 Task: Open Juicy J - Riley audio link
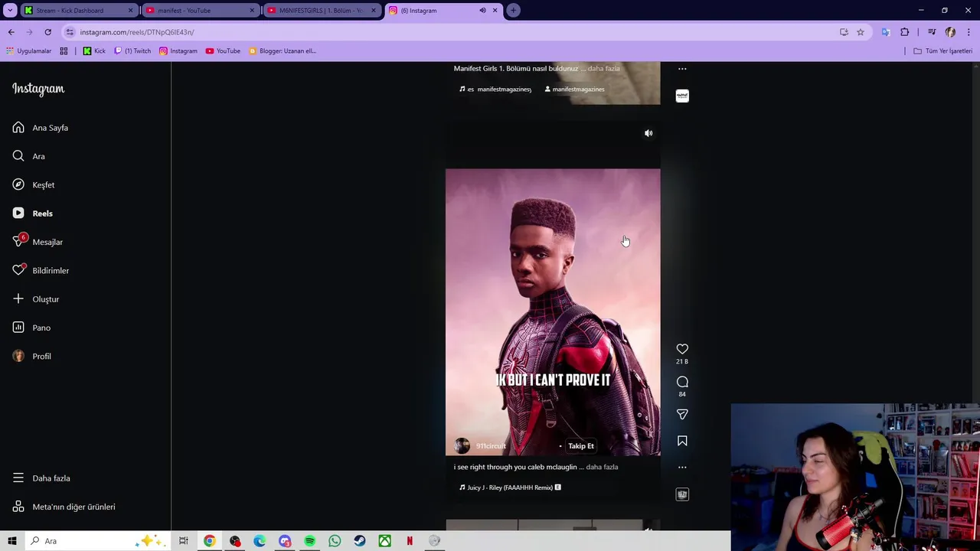tap(510, 487)
